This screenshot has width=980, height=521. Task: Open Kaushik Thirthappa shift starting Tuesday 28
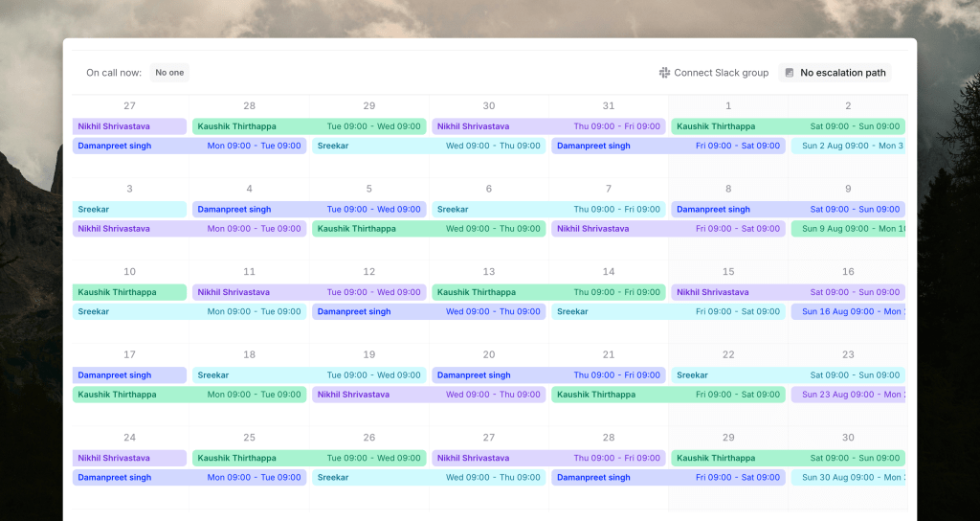point(309,126)
